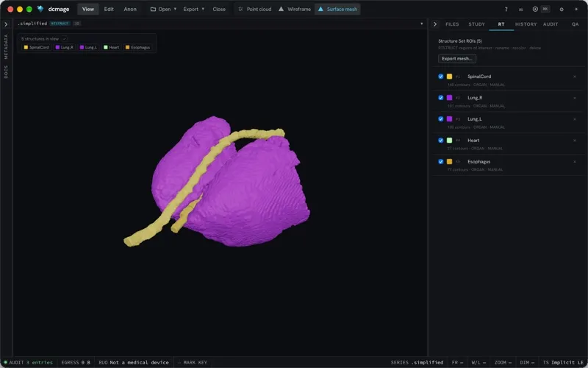Click the Lung_L purple color swatch
Image resolution: width=588 pixels, height=368 pixels.
(x=449, y=119)
